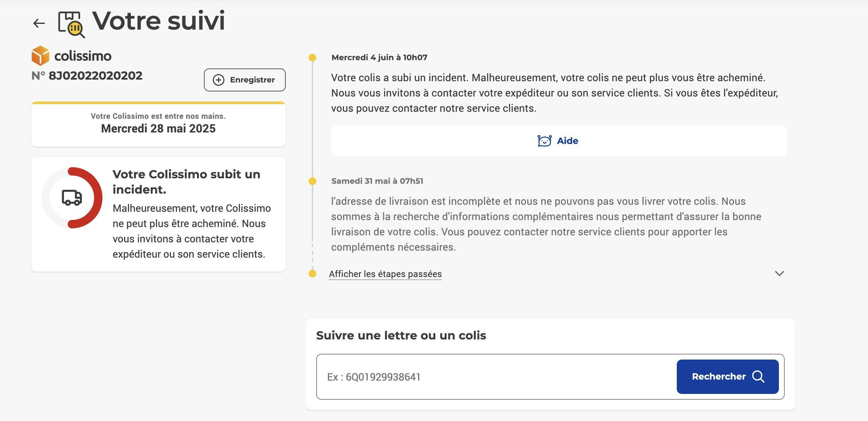Click the Votre suivi page title

tap(158, 21)
